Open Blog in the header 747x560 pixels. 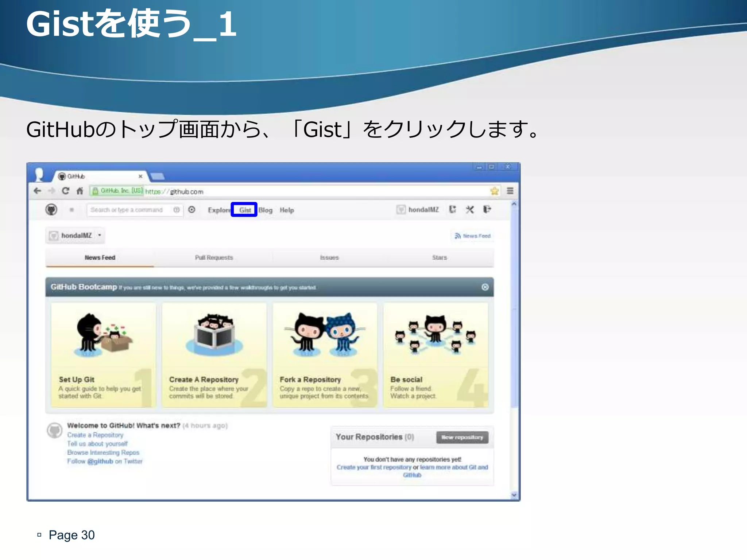266,210
